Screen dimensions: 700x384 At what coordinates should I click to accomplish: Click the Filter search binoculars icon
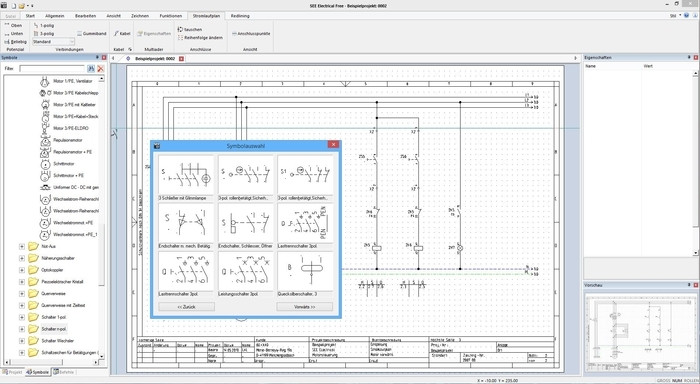click(91, 69)
